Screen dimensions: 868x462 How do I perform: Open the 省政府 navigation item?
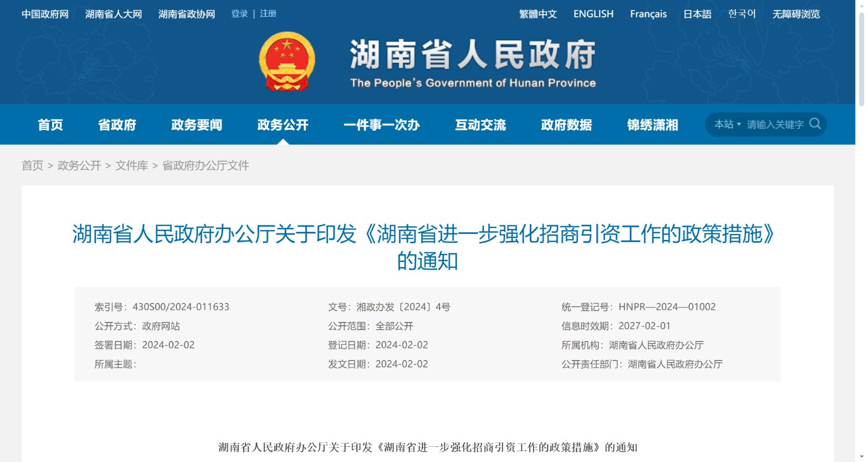pyautogui.click(x=117, y=125)
